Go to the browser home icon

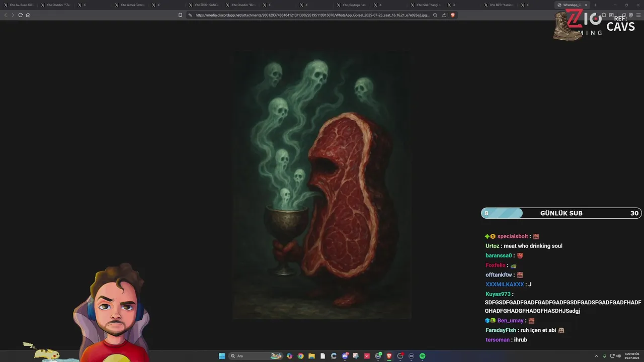coord(28,15)
